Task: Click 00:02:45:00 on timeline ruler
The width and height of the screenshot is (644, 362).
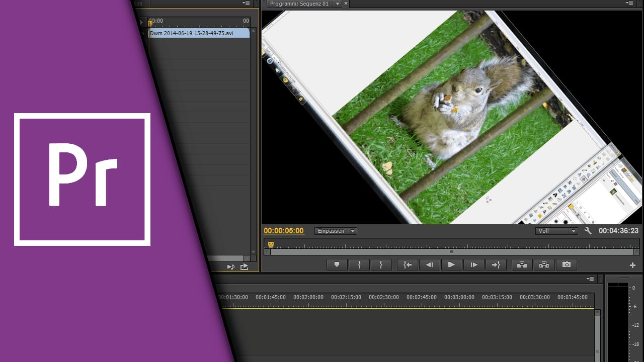Action: [x=422, y=297]
